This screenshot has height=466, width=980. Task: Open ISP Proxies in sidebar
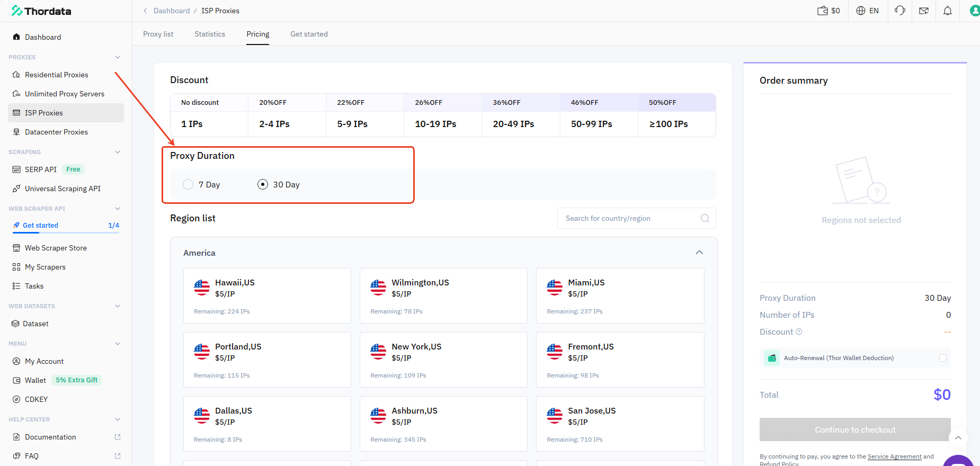[66, 113]
